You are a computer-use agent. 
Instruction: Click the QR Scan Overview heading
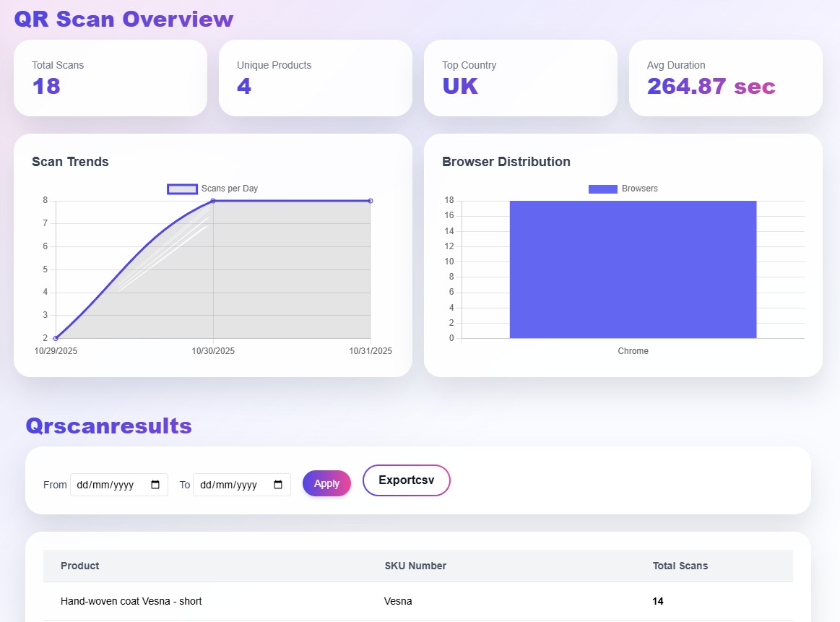click(123, 19)
